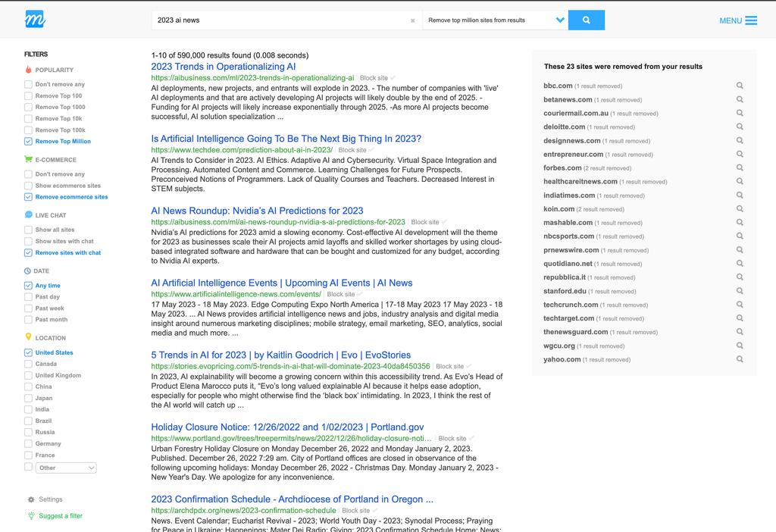This screenshot has width=776, height=532.
Task: Open the Other location dropdown
Action: tap(66, 468)
